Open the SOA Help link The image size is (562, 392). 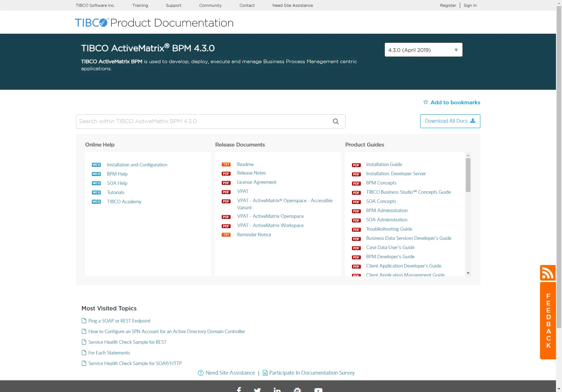coord(117,183)
